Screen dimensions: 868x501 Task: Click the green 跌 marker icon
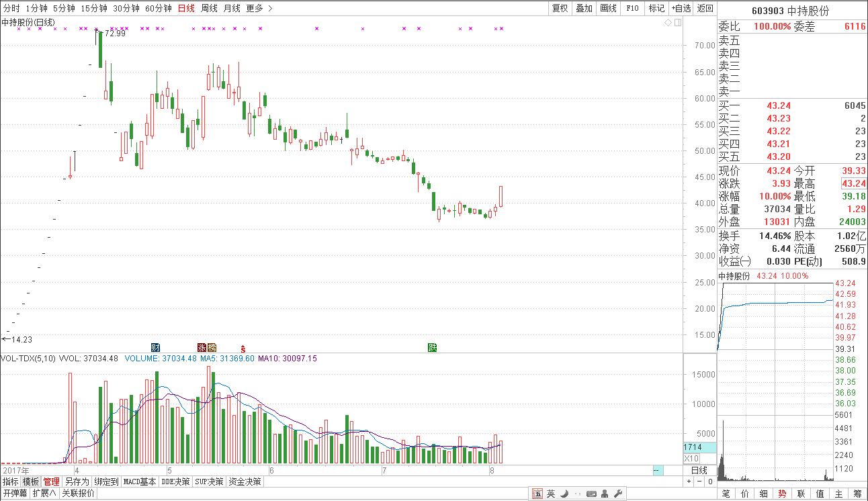click(433, 347)
